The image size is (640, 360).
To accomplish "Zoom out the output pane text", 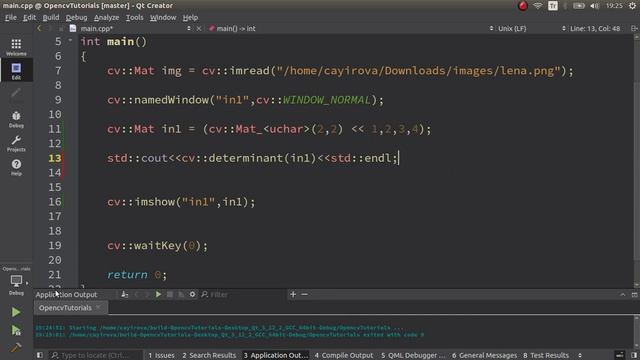I will [x=304, y=294].
